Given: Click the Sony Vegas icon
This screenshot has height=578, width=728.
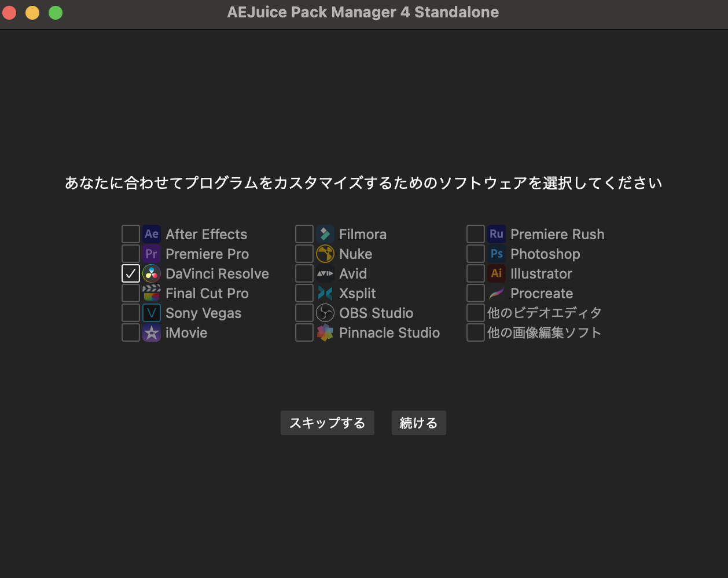Looking at the screenshot, I should pos(151,313).
